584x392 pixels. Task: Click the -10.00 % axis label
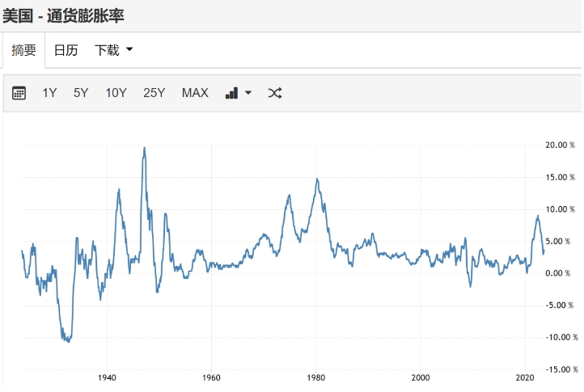561,337
